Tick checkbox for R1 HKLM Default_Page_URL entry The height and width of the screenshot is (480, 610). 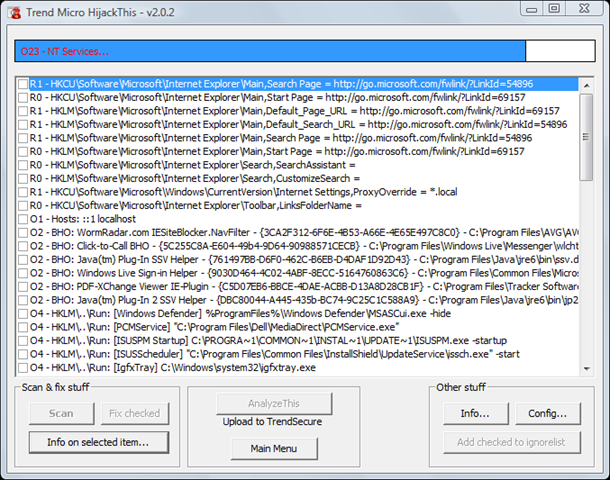tap(23, 111)
